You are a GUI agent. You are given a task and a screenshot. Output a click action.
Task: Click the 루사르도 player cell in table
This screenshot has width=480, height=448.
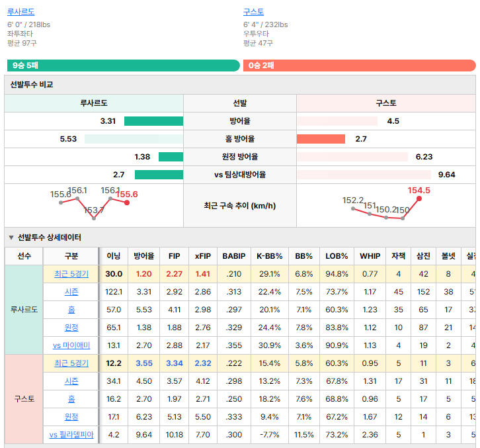(x=24, y=310)
